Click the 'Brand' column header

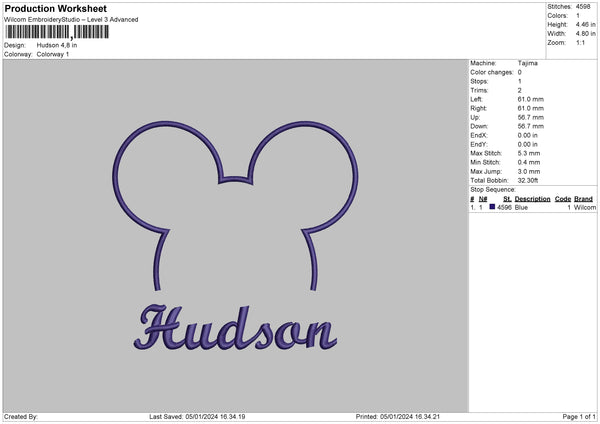pos(583,199)
